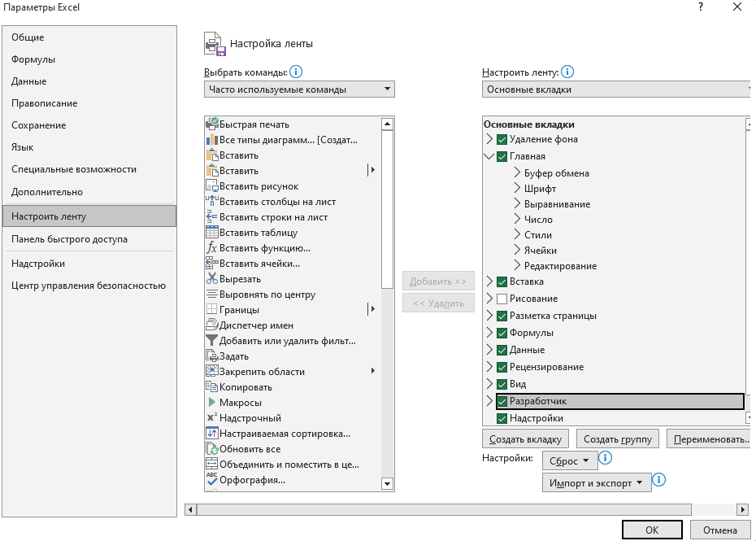The width and height of the screenshot is (756, 541).
Task: Confirm with the OK button
Action: (652, 530)
